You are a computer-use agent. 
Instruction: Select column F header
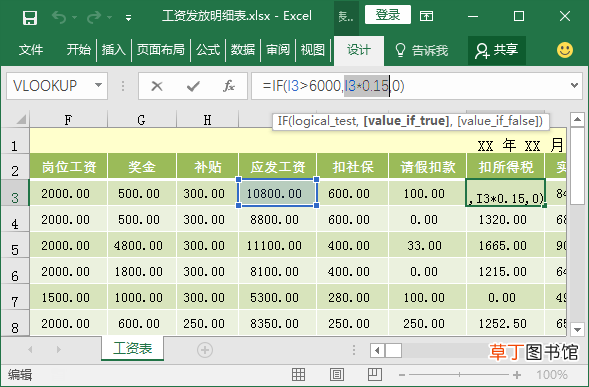(68, 120)
